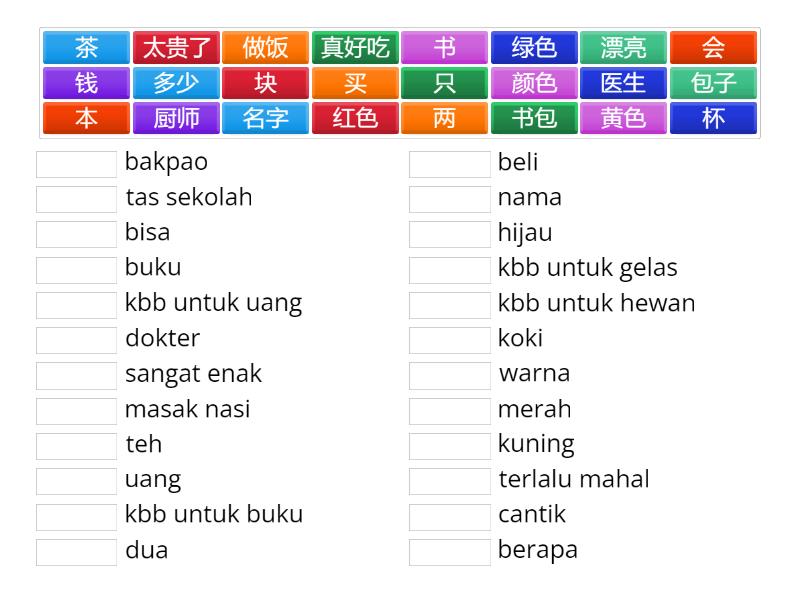Choose the 绿色 word tile
This screenshot has height=600, width=800.
(x=534, y=48)
